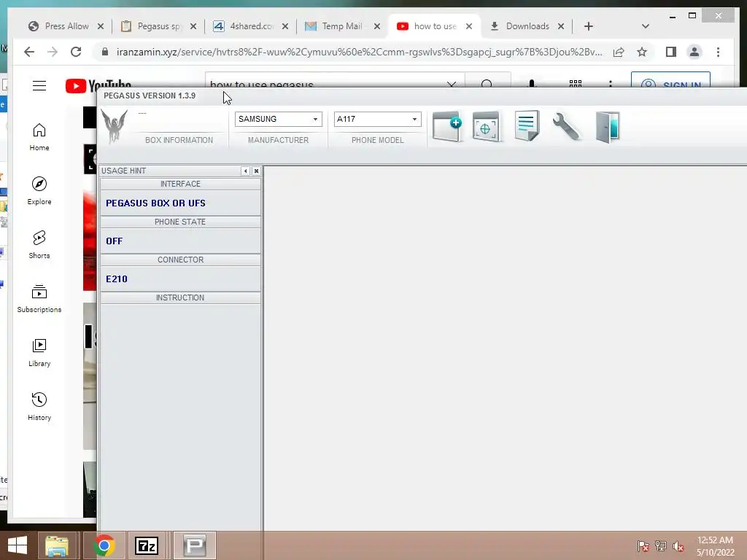Viewport: 747px width, 560px height.
Task: Switch to the Press Allow browser tab
Action: point(66,26)
